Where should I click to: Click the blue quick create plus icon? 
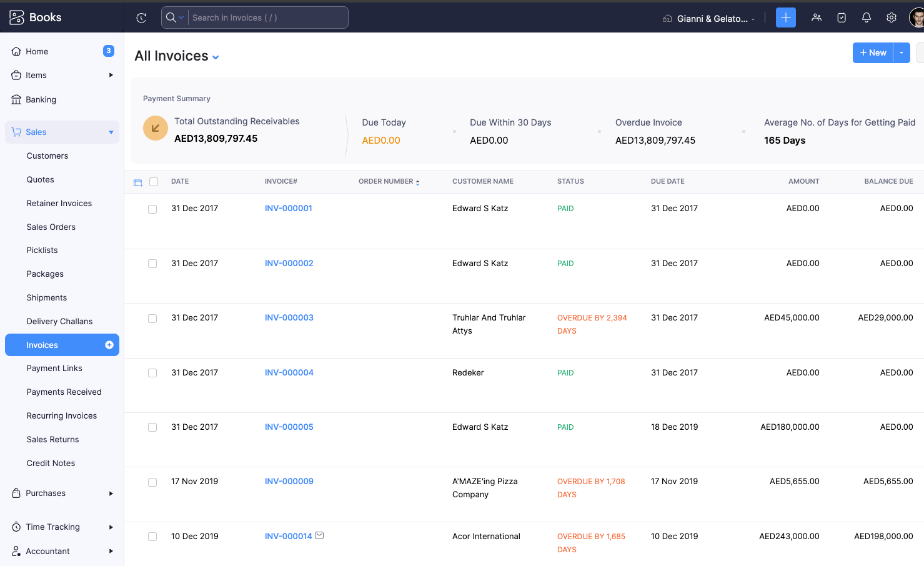click(785, 17)
